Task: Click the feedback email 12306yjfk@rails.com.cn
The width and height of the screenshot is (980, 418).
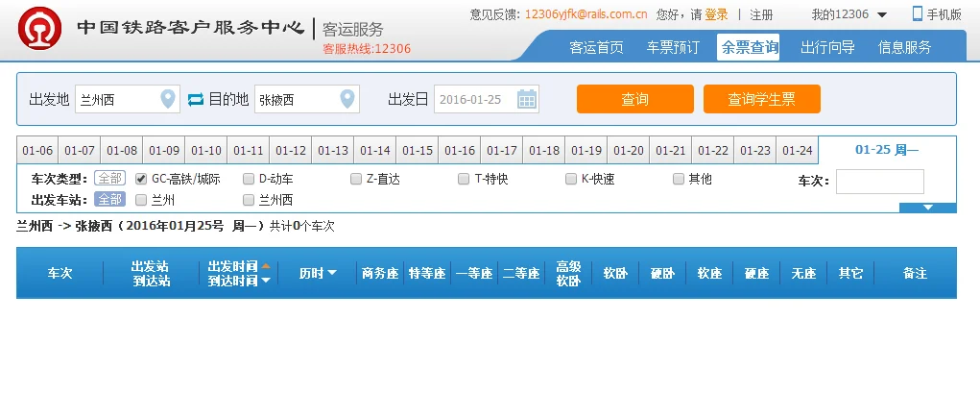Action: coord(586,14)
